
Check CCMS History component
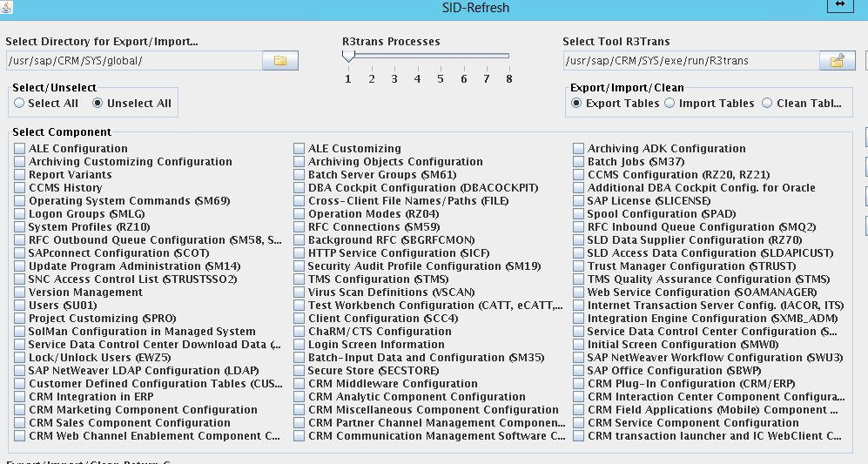[20, 188]
